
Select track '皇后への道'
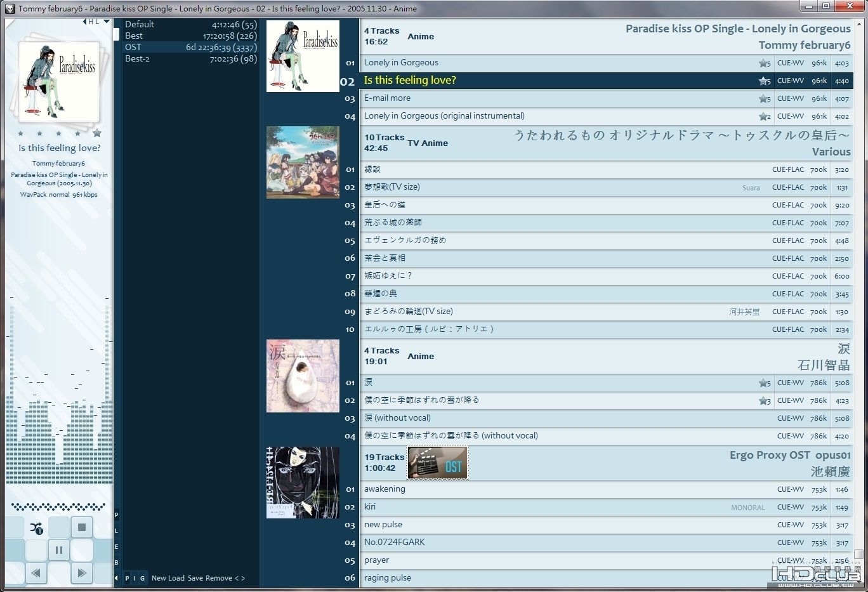coord(606,205)
